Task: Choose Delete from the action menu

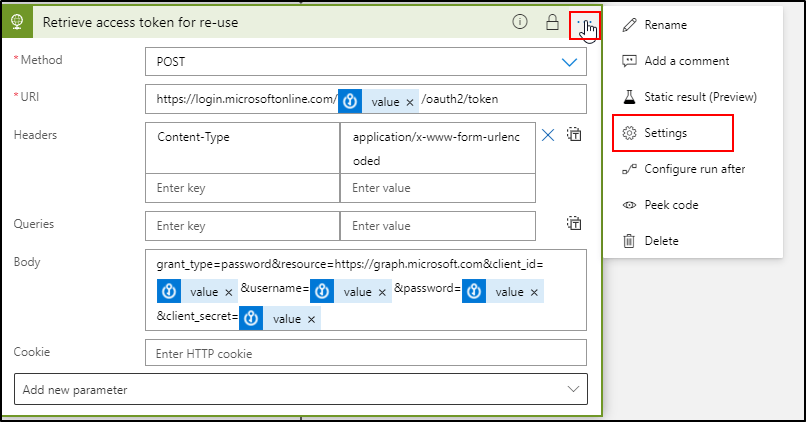Action: click(661, 241)
